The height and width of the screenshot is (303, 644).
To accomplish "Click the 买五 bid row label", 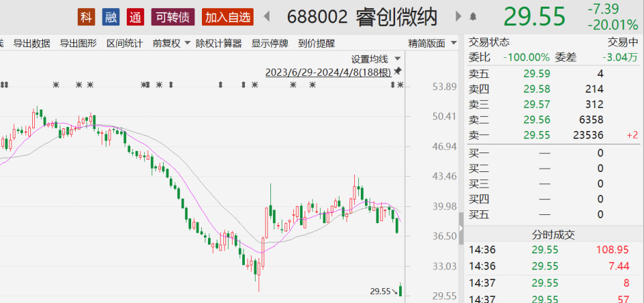I will (x=479, y=214).
